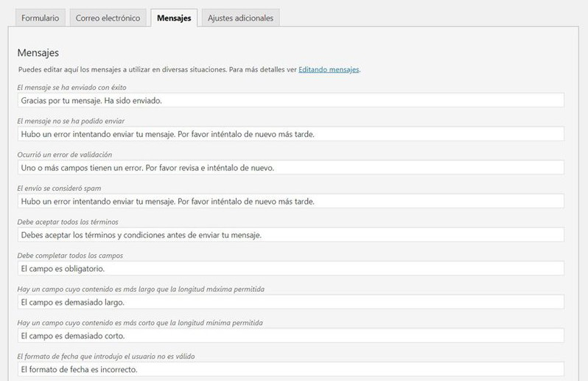The image size is (588, 381).
Task: Click the label 'Debe aceptar todos los términos'
Action: (68, 222)
